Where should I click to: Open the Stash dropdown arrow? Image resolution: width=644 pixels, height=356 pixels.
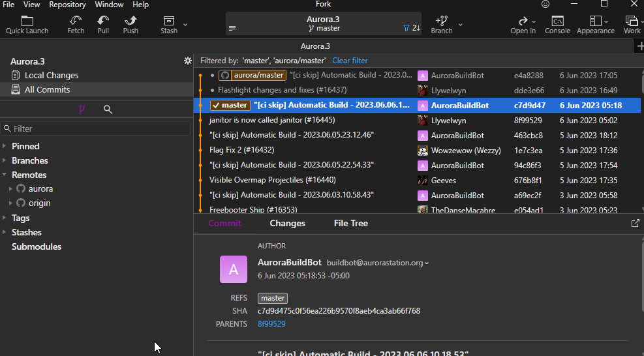[185, 25]
